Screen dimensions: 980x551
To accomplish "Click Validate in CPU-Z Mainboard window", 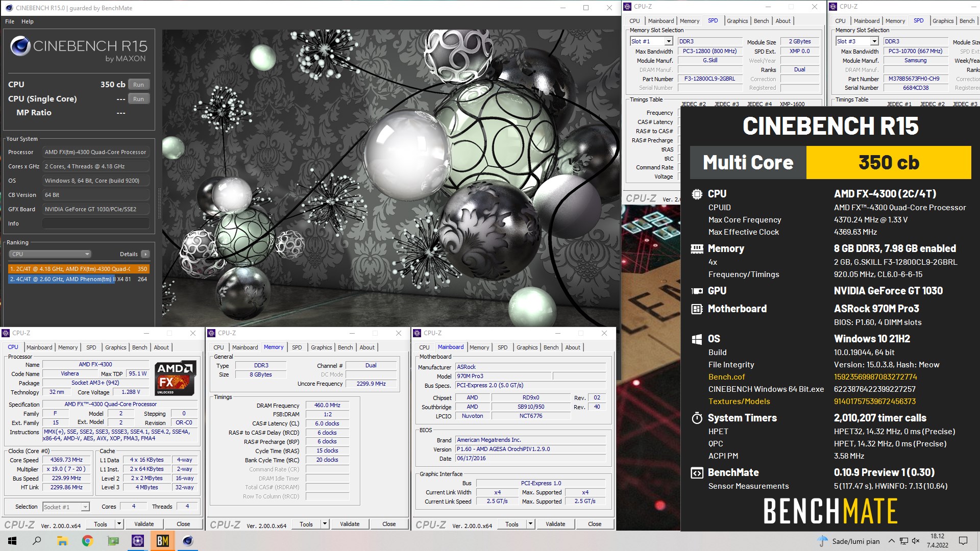I will 555,524.
